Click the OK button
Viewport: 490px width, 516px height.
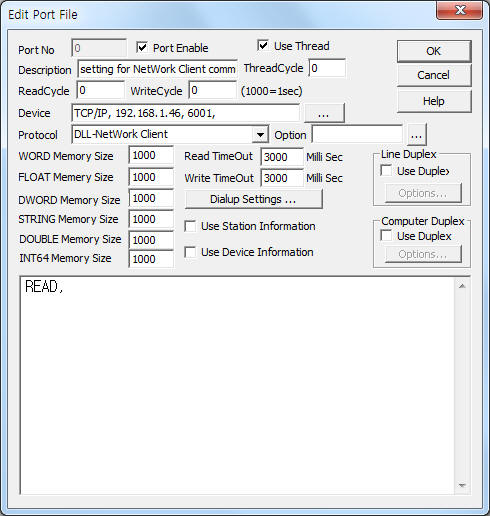point(434,51)
